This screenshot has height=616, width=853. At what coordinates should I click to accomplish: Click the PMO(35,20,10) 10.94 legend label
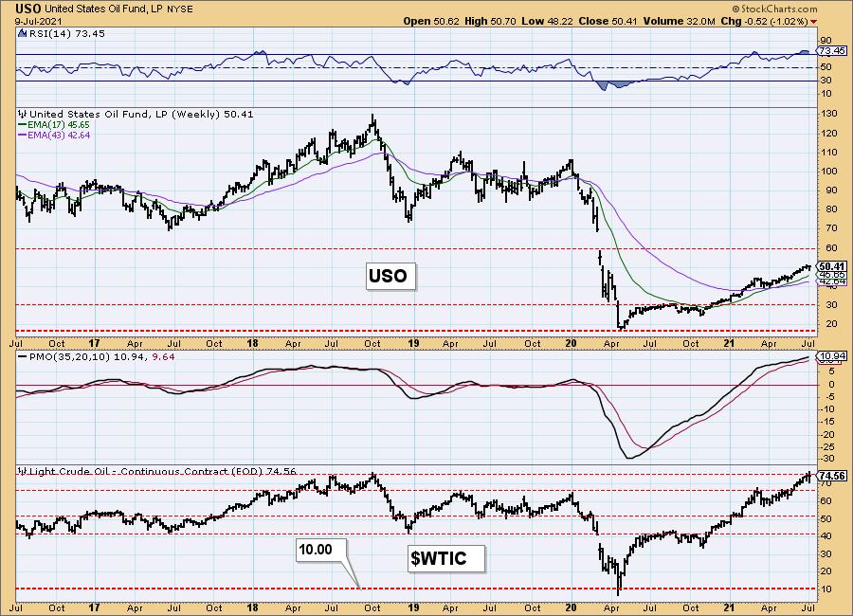(x=83, y=357)
